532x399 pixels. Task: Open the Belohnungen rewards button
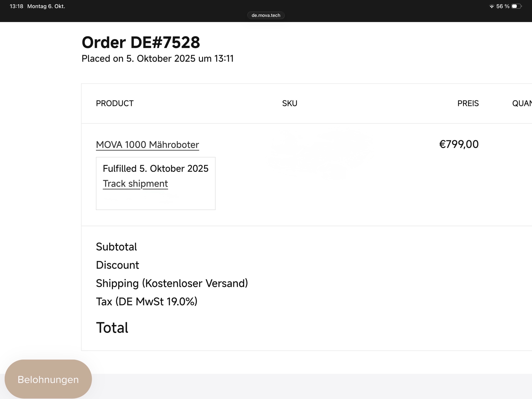pyautogui.click(x=48, y=379)
